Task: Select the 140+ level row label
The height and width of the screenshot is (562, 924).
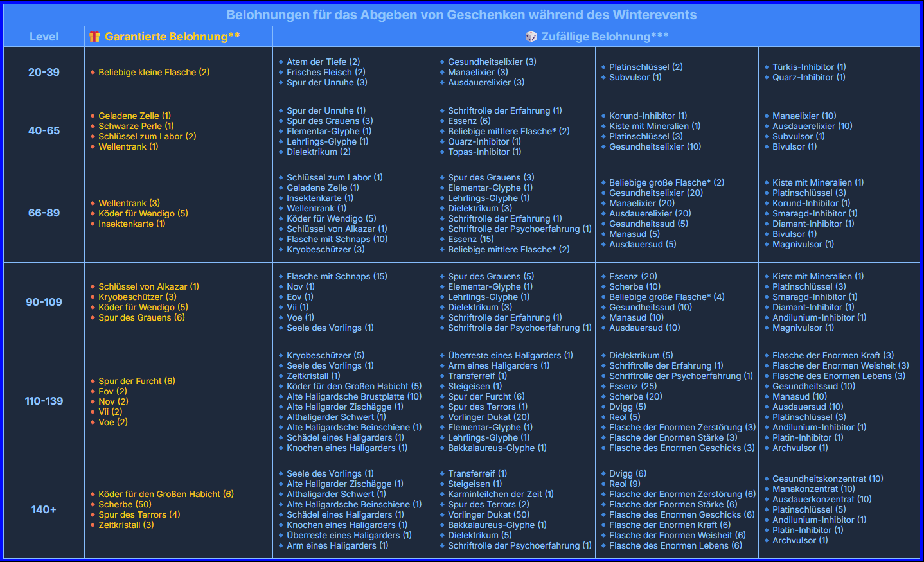Action: point(44,509)
